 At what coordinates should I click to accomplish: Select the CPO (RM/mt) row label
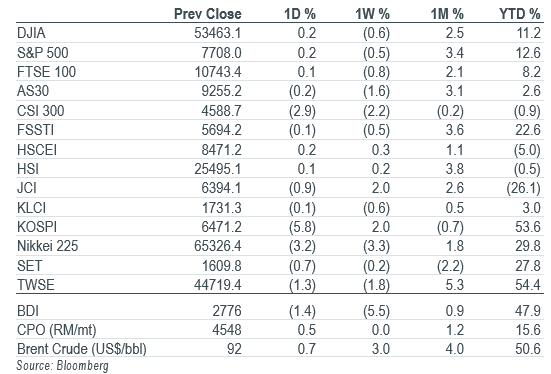click(x=57, y=330)
